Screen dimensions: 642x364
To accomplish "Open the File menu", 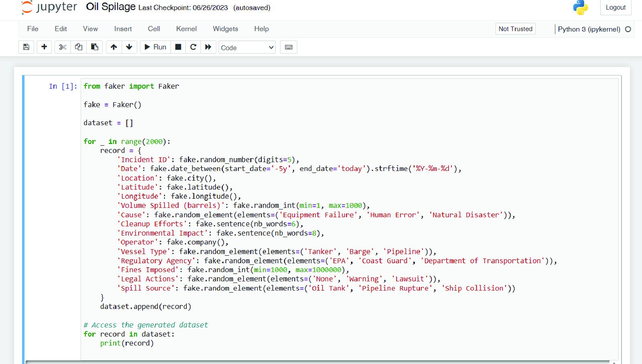I will (x=33, y=29).
